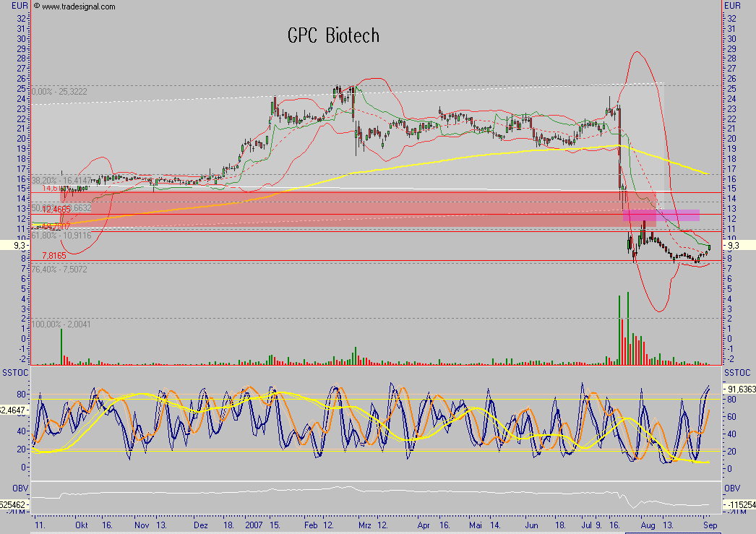Select the '38,20% - 16,4147' Fibonacci label
Screen dimensions: 756x534
coord(61,181)
